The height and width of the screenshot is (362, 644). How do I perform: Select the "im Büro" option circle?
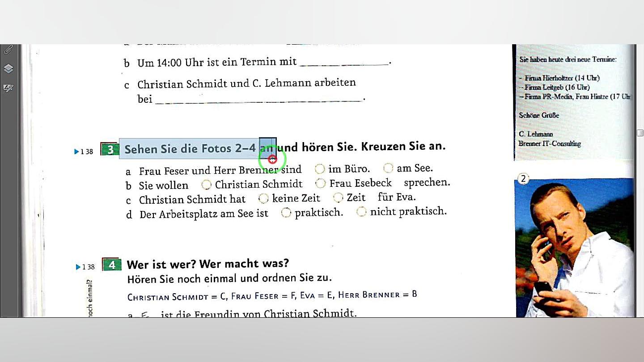320,168
